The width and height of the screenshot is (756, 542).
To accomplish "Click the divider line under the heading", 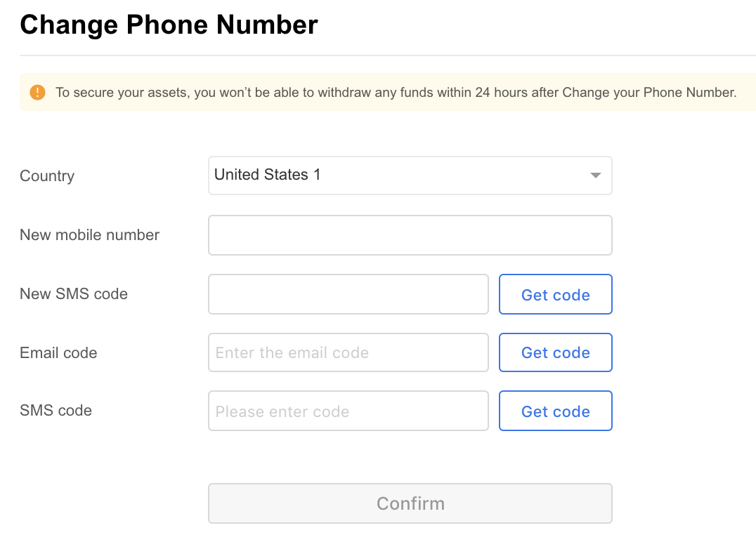I will click(x=388, y=55).
